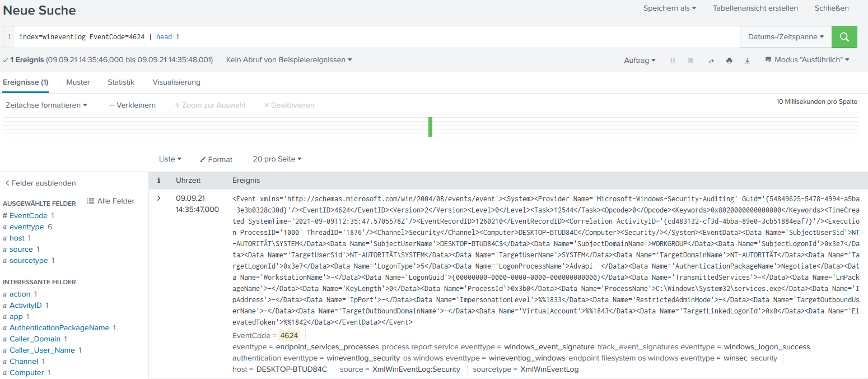Click the event time 09.09.21 14:35:47,000
Viewport: 868px width, 379px height.
[197, 204]
